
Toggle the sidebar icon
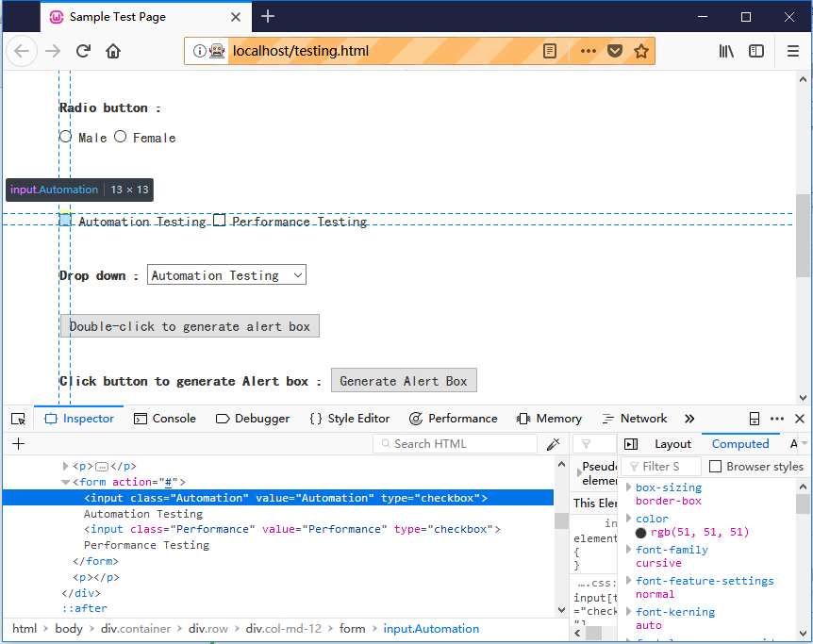click(x=756, y=51)
